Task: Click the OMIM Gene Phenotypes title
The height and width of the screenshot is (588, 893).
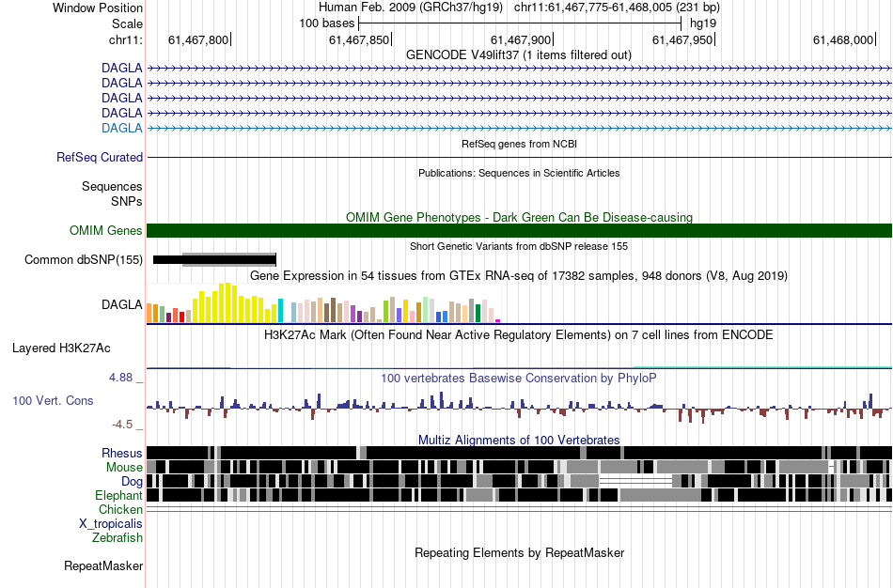Action: point(519,217)
